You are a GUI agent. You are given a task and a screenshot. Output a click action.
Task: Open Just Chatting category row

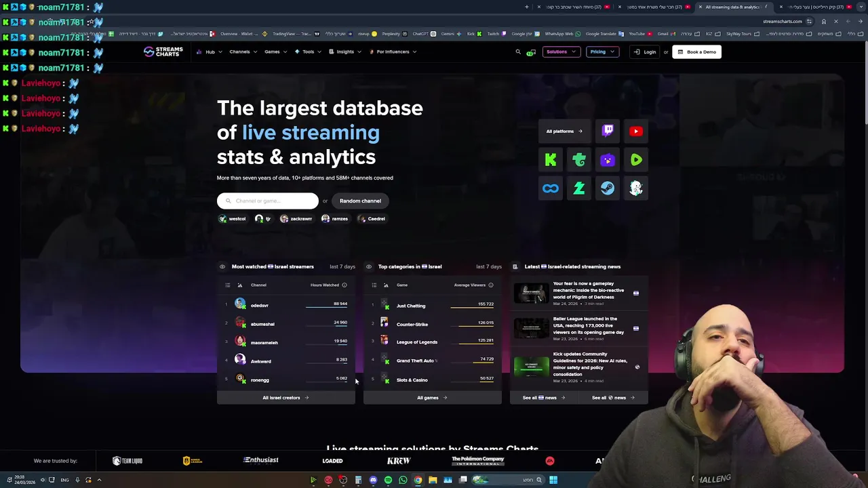point(433,306)
